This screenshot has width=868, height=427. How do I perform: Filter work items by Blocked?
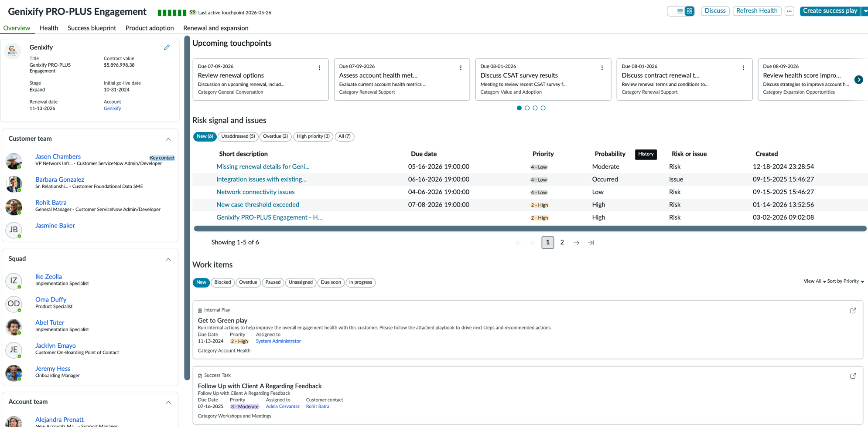(x=222, y=283)
